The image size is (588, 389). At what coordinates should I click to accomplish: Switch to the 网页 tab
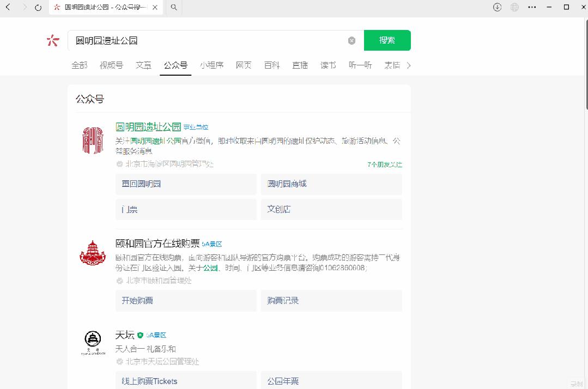coord(244,65)
